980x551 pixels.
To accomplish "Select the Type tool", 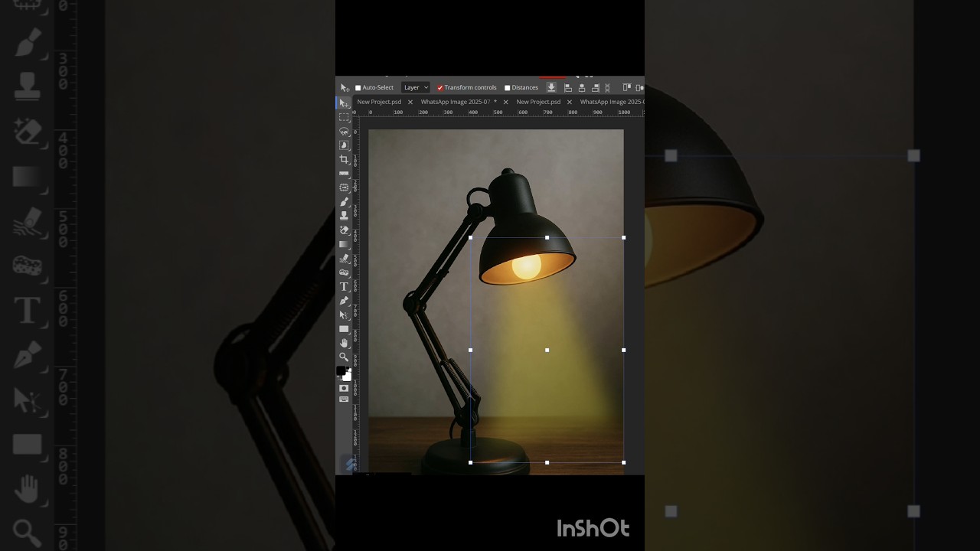I will 344,286.
